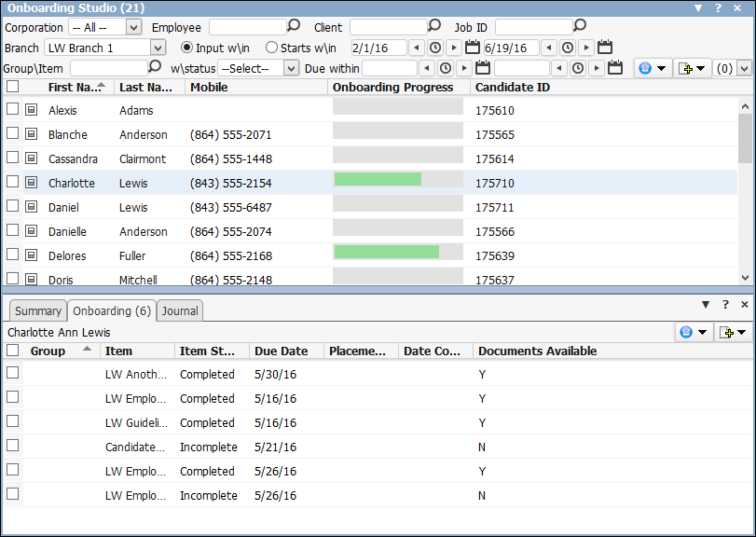Click Charlotte Lewis's green onboarding progress bar
The height and width of the screenshot is (537, 756).
378,179
